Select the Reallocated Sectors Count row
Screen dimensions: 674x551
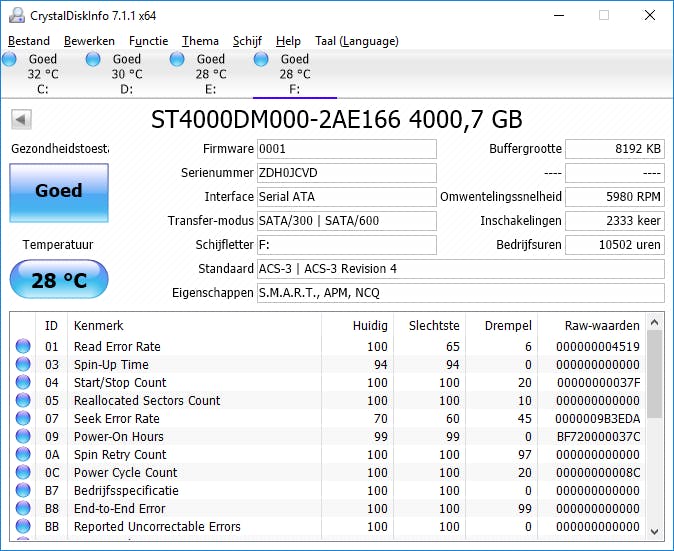pos(147,401)
